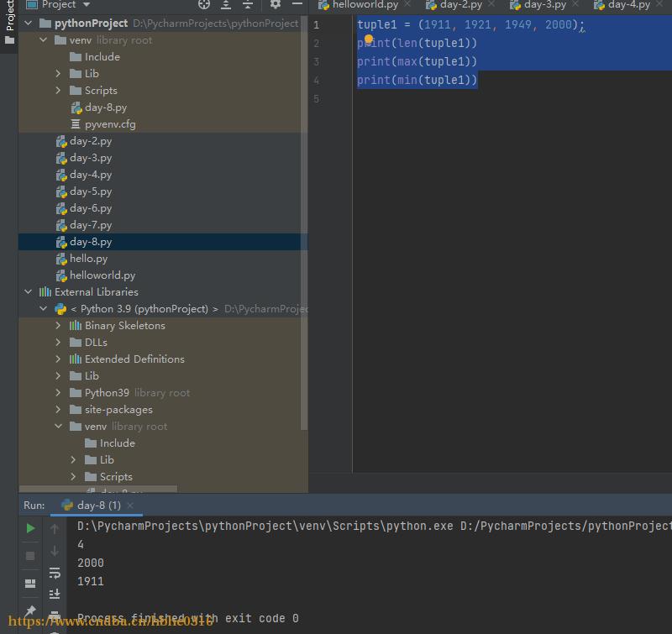
Task: Switch to the helloworld.py editor tab
Action: (x=365, y=5)
